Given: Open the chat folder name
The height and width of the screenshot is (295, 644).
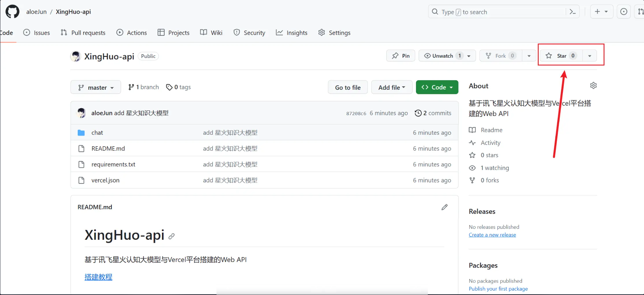Looking at the screenshot, I should pyautogui.click(x=97, y=133).
